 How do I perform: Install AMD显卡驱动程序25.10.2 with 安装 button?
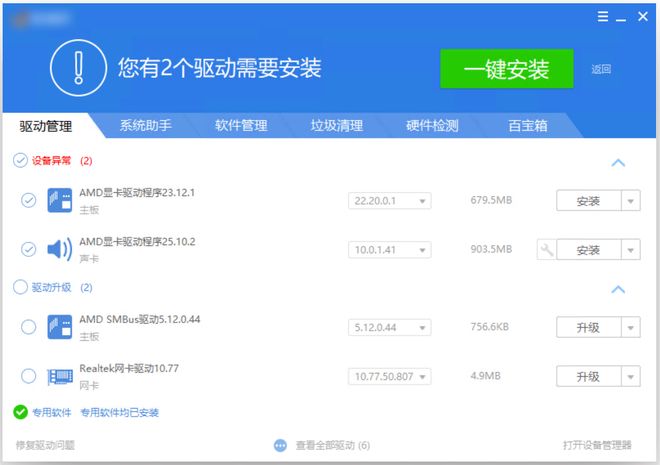588,250
